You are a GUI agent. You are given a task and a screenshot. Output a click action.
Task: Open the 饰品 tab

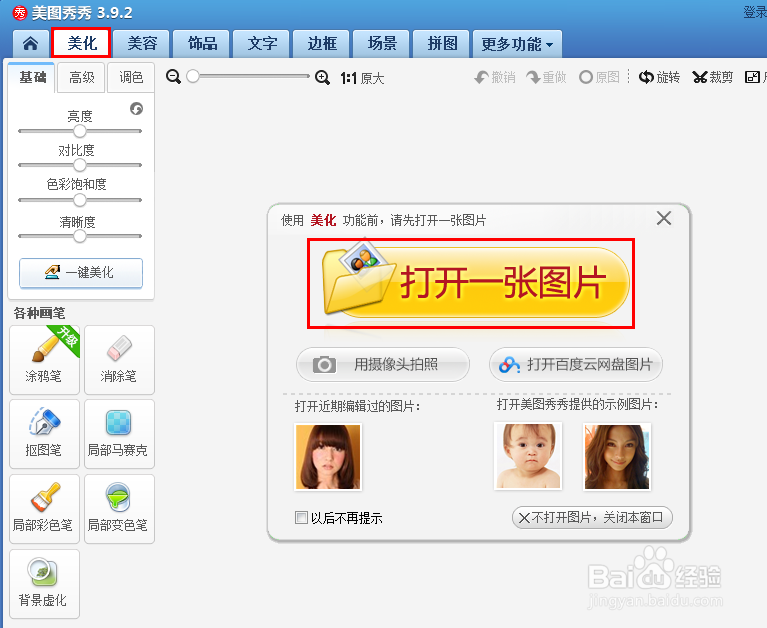coord(202,44)
